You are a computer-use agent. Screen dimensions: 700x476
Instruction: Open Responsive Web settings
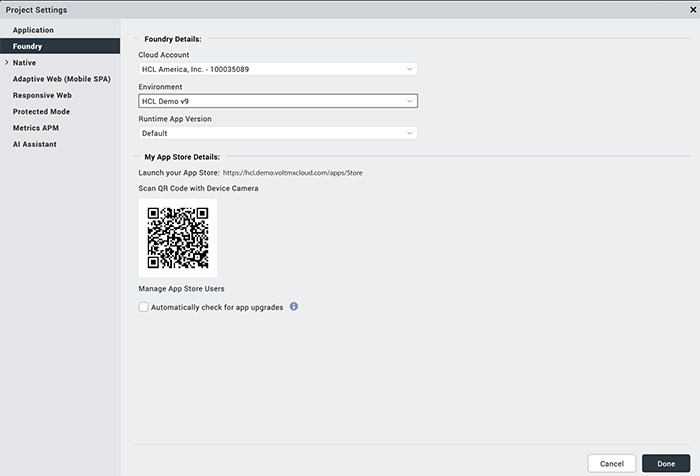coord(42,95)
